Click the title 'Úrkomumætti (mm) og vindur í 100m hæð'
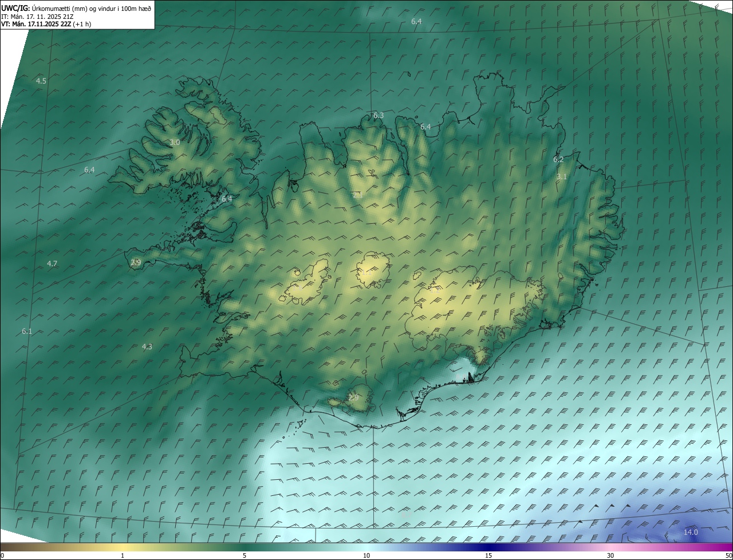Image resolution: width=733 pixels, height=560 pixels. pyautogui.click(x=91, y=8)
